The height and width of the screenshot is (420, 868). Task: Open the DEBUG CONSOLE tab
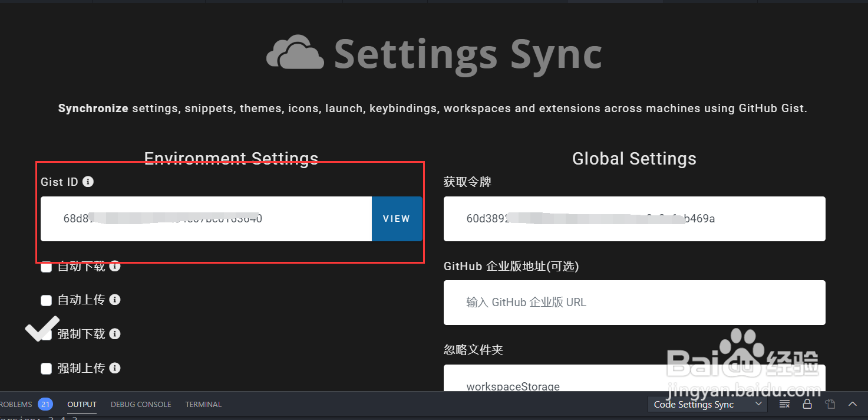coord(141,404)
